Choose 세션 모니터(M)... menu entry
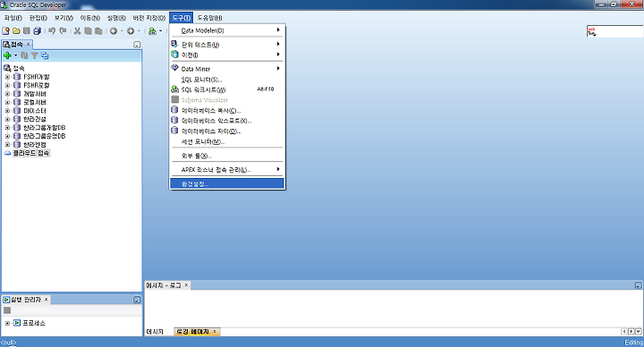Image resolution: width=644 pixels, height=347 pixels. 227,141
